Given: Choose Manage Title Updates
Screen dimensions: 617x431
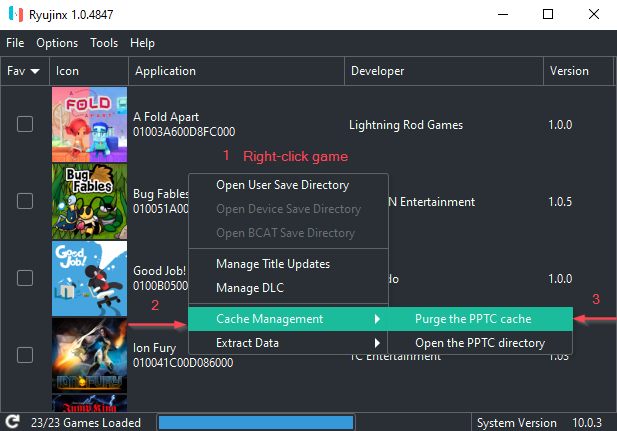Looking at the screenshot, I should [288, 264].
